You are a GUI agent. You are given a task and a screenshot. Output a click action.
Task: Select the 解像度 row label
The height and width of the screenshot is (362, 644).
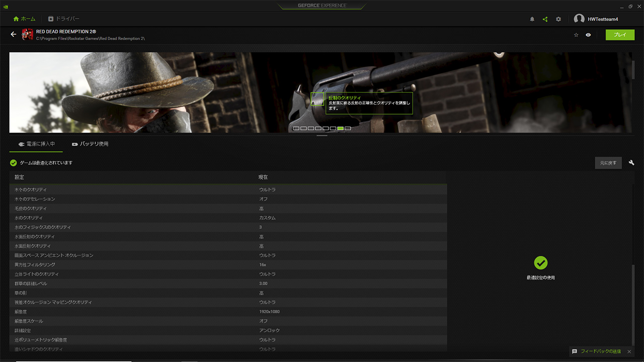click(22, 312)
